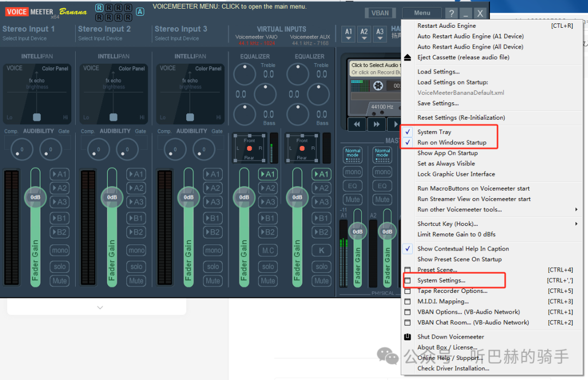Click the Stereo Input 2 fader gain knob
The width and height of the screenshot is (588, 380).
pos(112,197)
